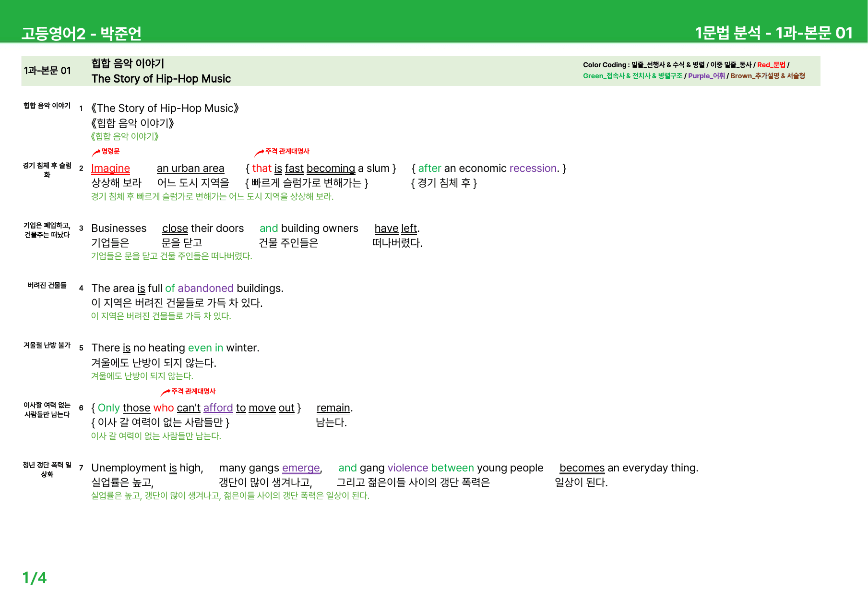Click the purple underlined word 'afford'
This screenshot has width=868, height=614.
click(x=218, y=408)
